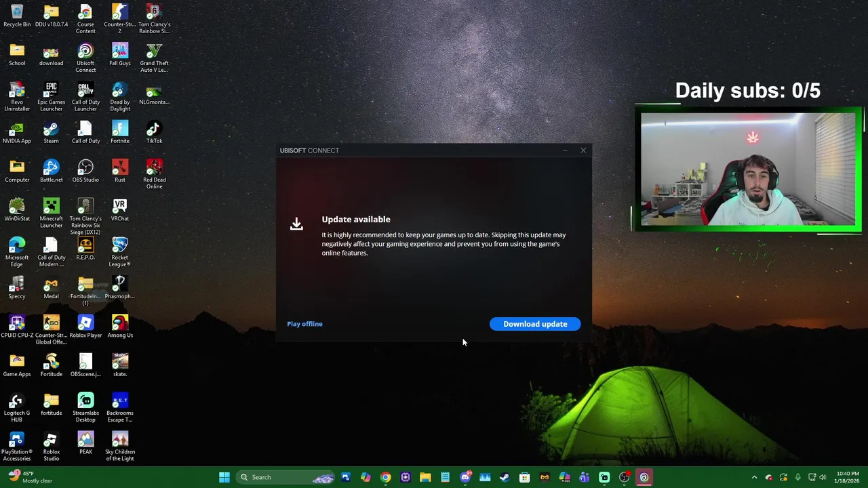Minimize the Ubisoft Connect update dialog
868x488 pixels.
565,150
